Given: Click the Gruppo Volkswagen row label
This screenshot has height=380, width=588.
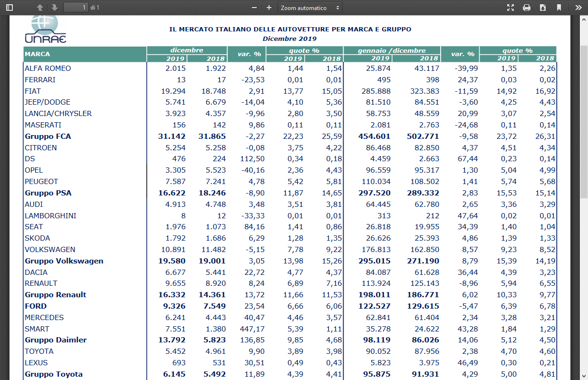Looking at the screenshot, I should click(x=64, y=261).
